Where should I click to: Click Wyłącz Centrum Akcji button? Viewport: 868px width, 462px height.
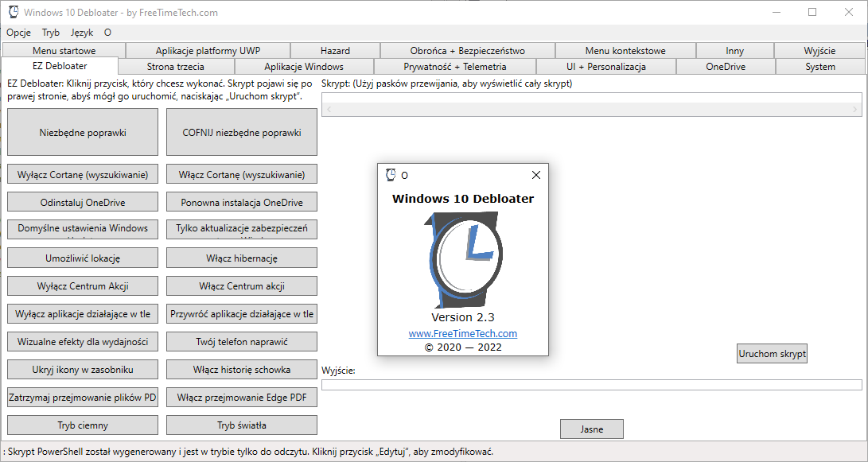click(83, 286)
